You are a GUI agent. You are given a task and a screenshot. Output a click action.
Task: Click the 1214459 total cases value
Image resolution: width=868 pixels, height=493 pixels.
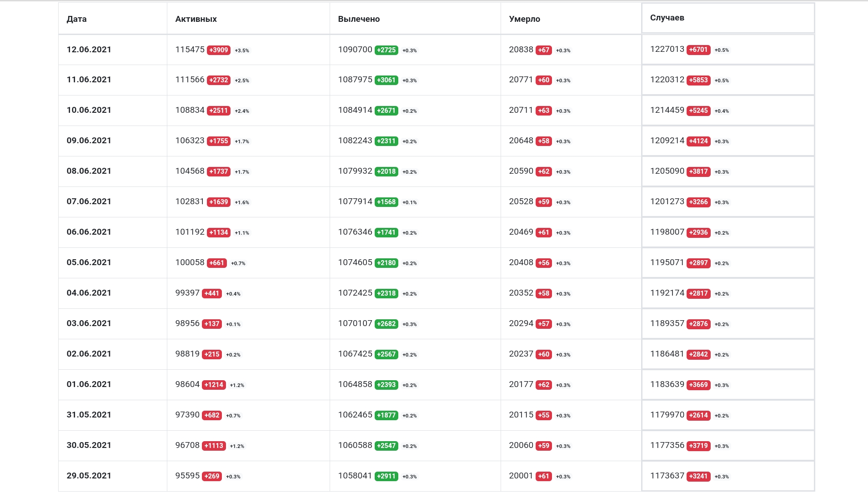(x=667, y=110)
